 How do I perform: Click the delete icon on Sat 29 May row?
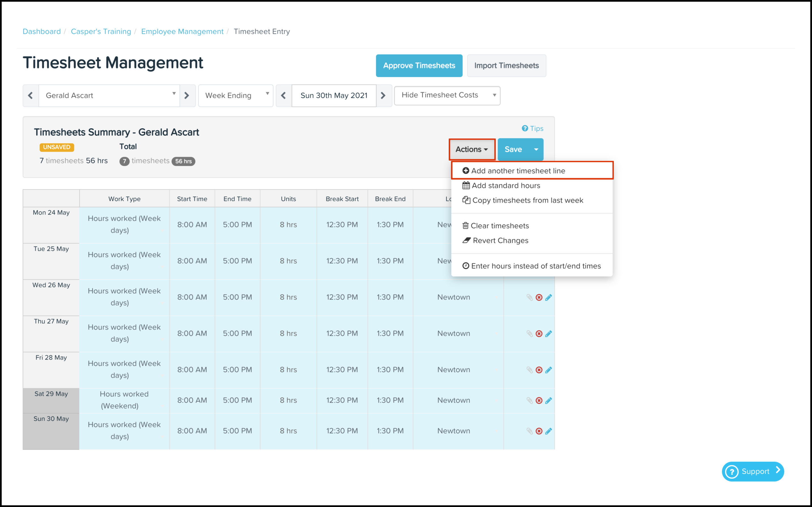[x=539, y=401]
